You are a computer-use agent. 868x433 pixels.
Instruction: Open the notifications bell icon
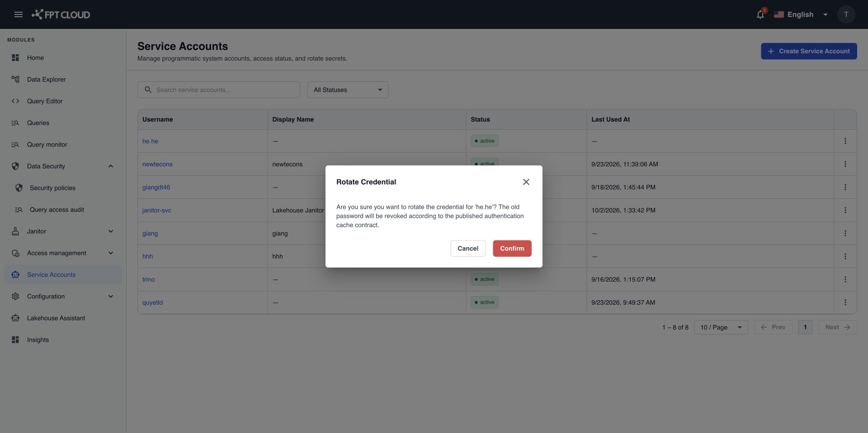point(760,14)
